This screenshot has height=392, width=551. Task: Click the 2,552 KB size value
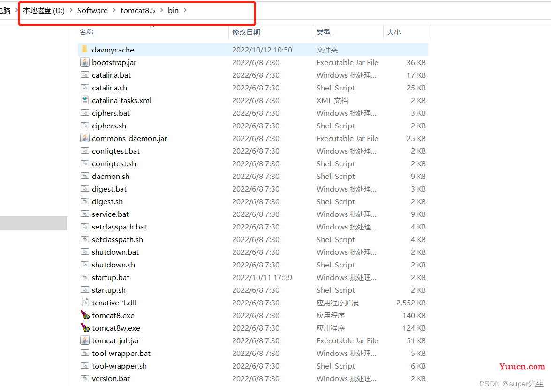(x=411, y=303)
